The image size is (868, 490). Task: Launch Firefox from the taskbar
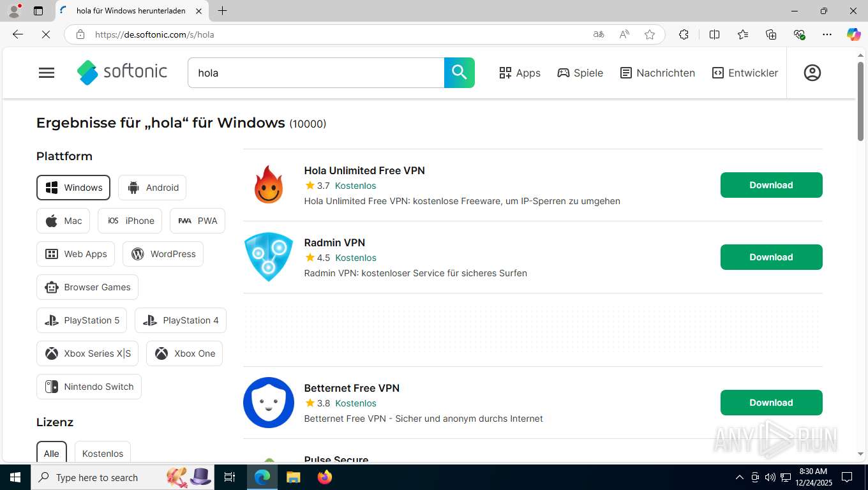(325, 477)
